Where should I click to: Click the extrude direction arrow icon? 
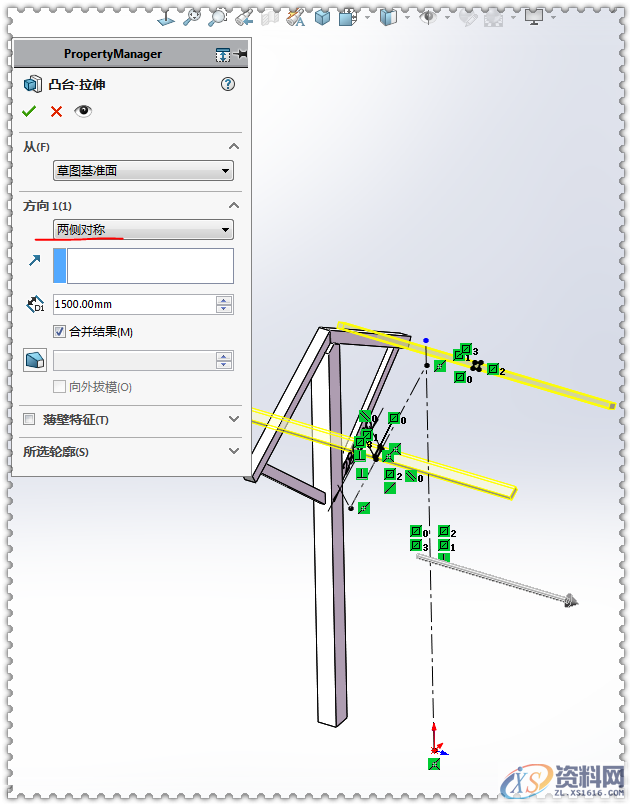point(34,261)
